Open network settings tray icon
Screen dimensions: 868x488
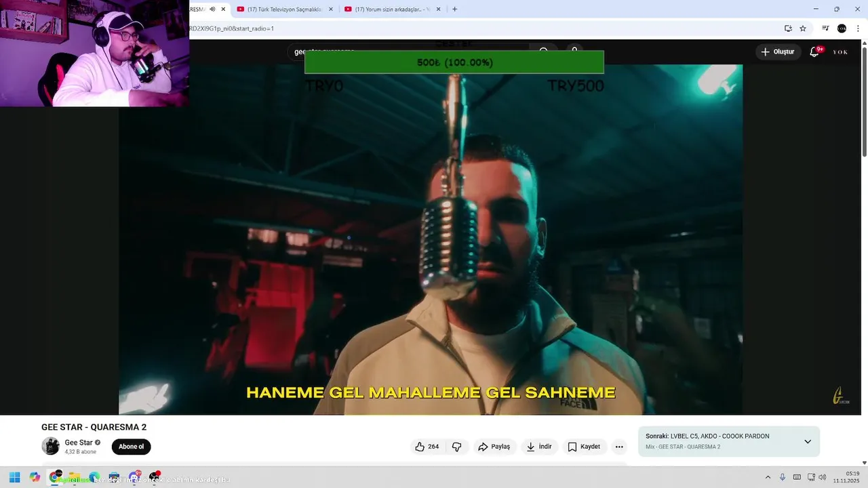[811, 477]
